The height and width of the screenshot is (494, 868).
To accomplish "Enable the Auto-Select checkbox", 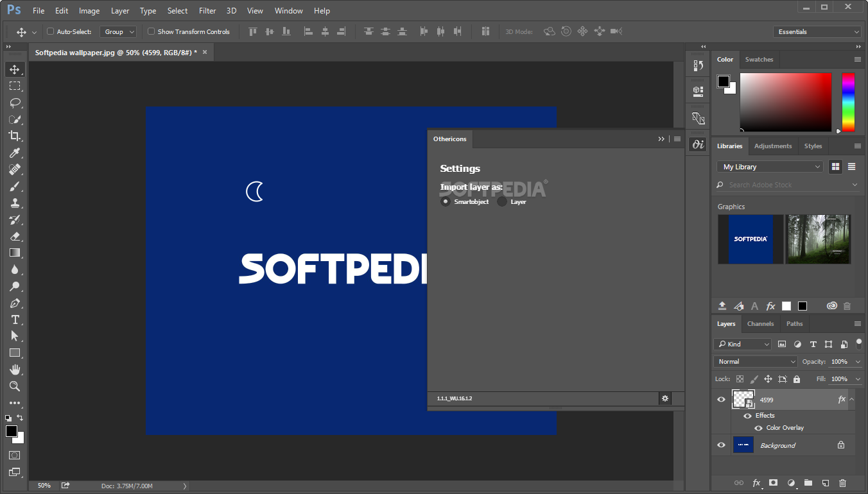I will [51, 31].
